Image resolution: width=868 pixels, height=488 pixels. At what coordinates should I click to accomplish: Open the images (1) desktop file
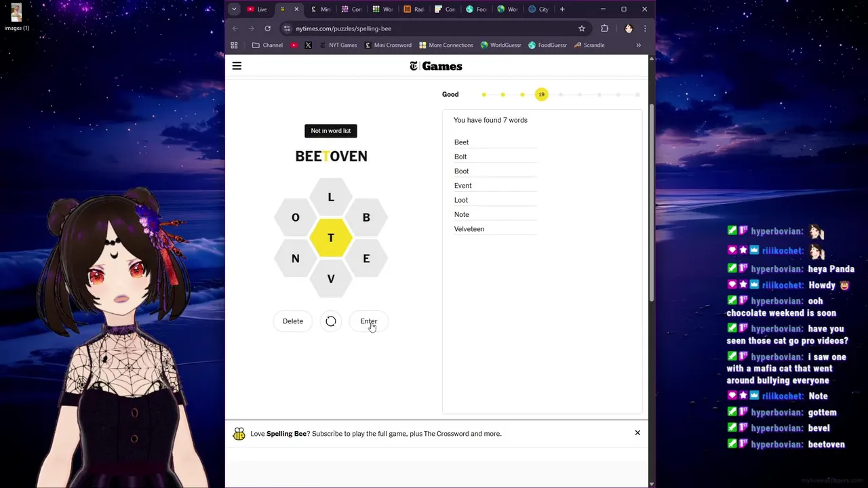tap(16, 17)
